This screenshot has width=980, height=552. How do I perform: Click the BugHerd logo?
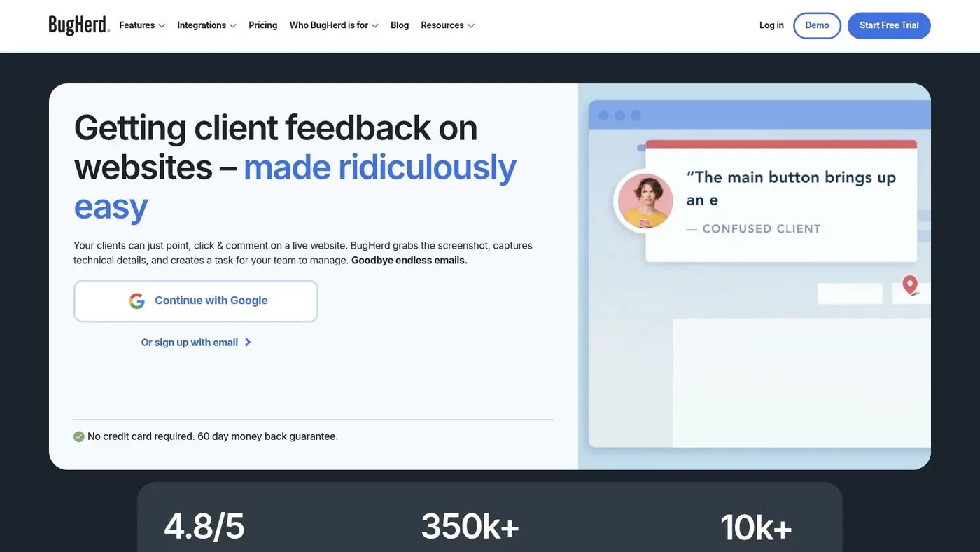click(x=79, y=25)
